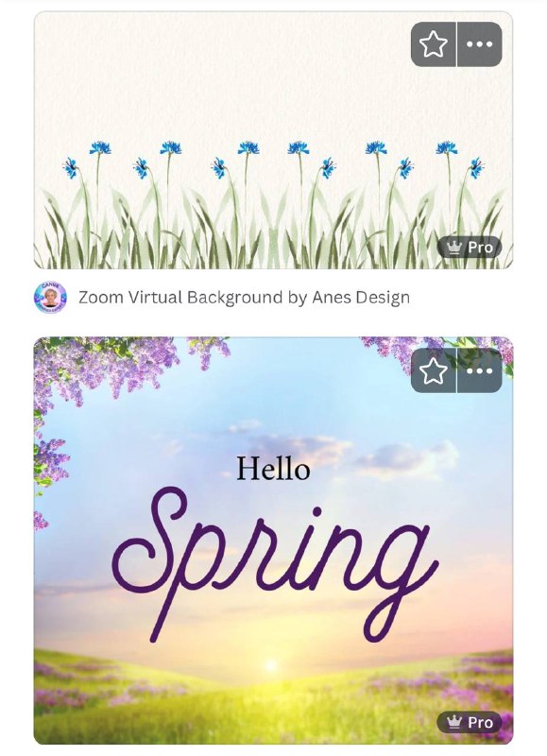Click the cursive Spring text in template
This screenshot has height=756, width=547.
(275, 564)
